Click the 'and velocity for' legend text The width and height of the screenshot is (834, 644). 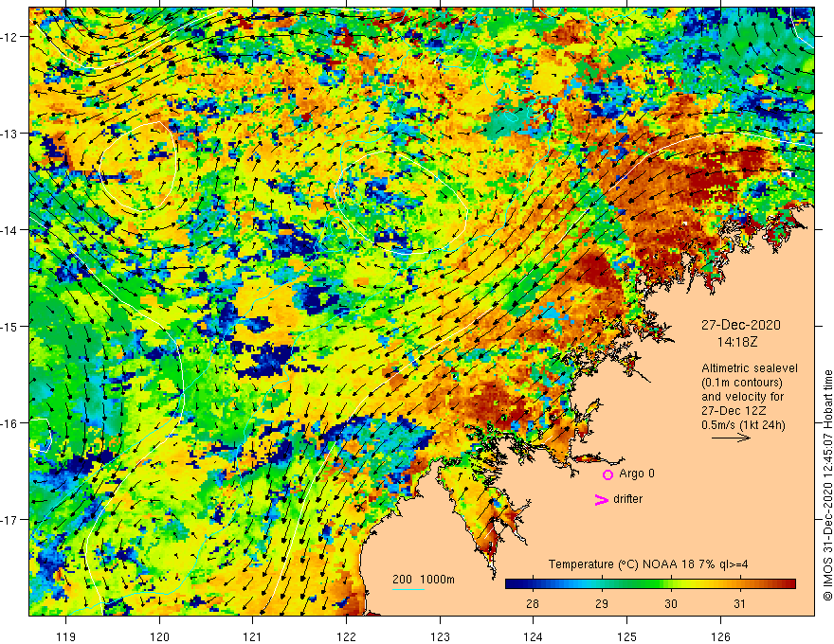coord(742,397)
